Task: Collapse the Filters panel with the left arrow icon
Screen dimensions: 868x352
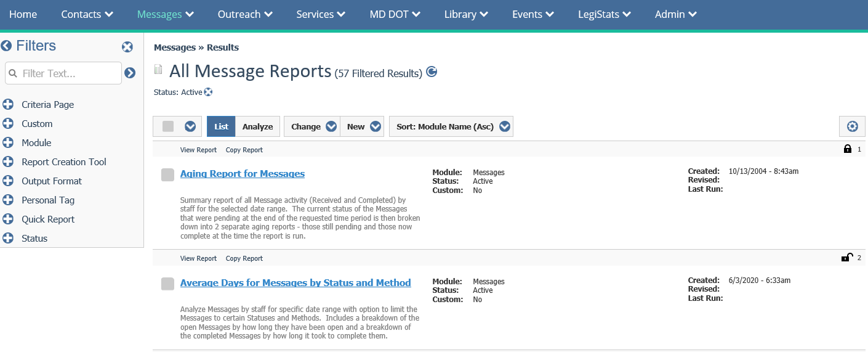Action: pyautogui.click(x=7, y=46)
